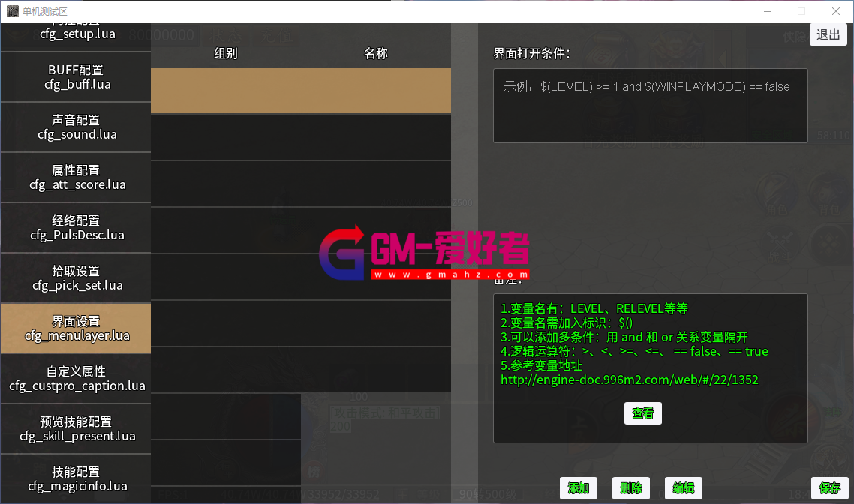Save changes with the 保存 button

pos(829,488)
